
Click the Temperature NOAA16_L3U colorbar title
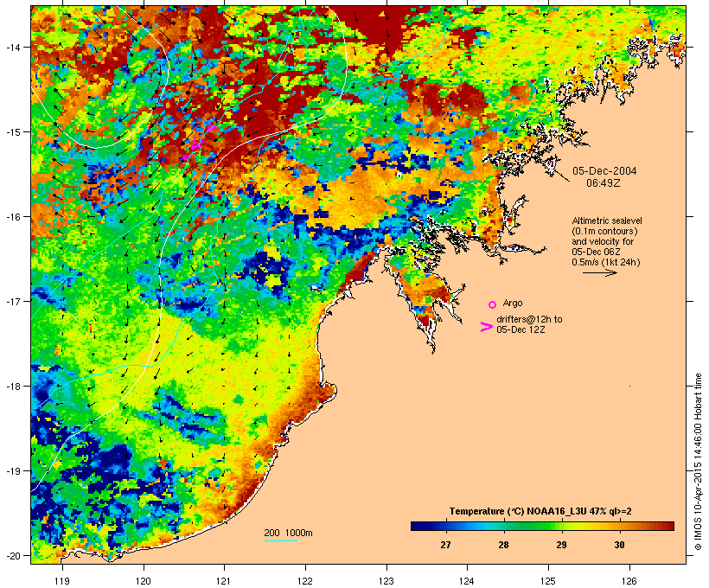click(x=540, y=512)
